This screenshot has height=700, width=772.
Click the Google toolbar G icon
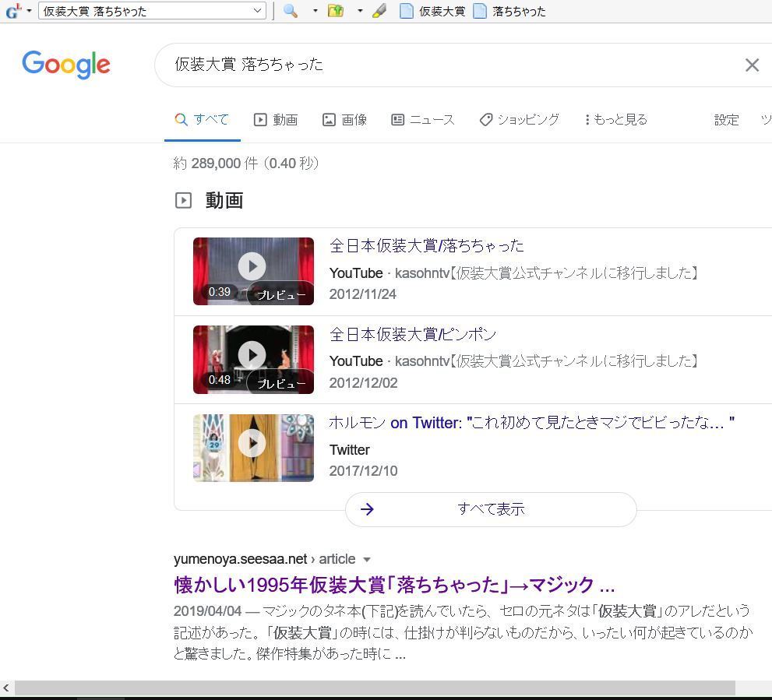pyautogui.click(x=13, y=11)
